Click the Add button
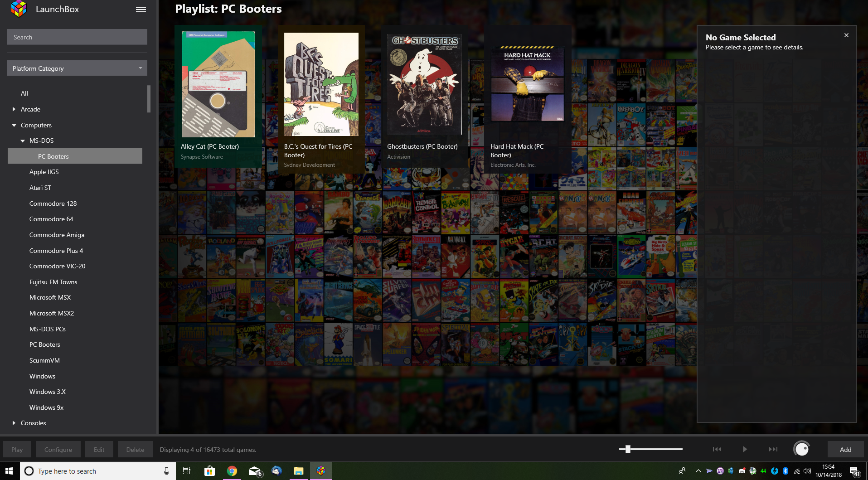 point(845,450)
